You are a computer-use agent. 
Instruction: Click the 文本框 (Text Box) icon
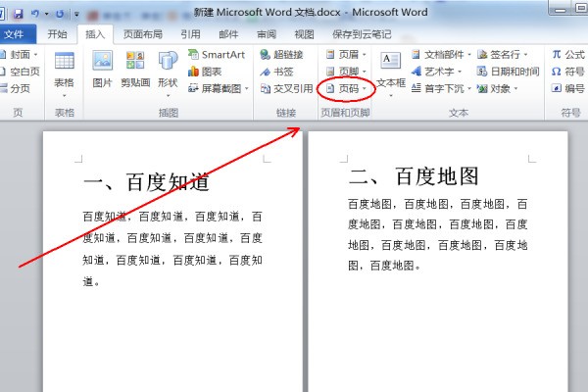pos(391,61)
